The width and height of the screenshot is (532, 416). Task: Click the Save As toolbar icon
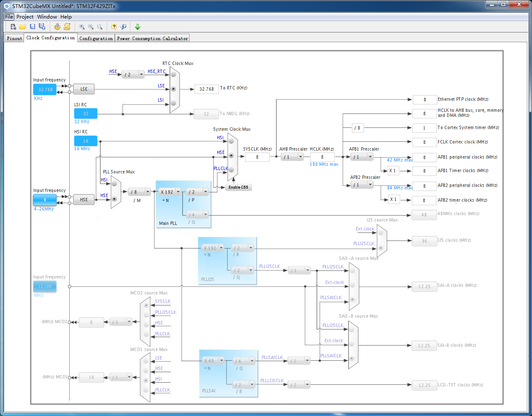42,27
